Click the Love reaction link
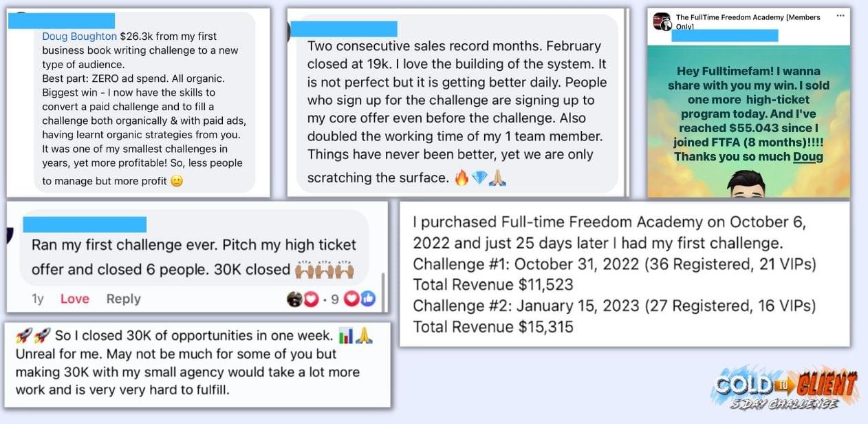 pyautogui.click(x=74, y=299)
